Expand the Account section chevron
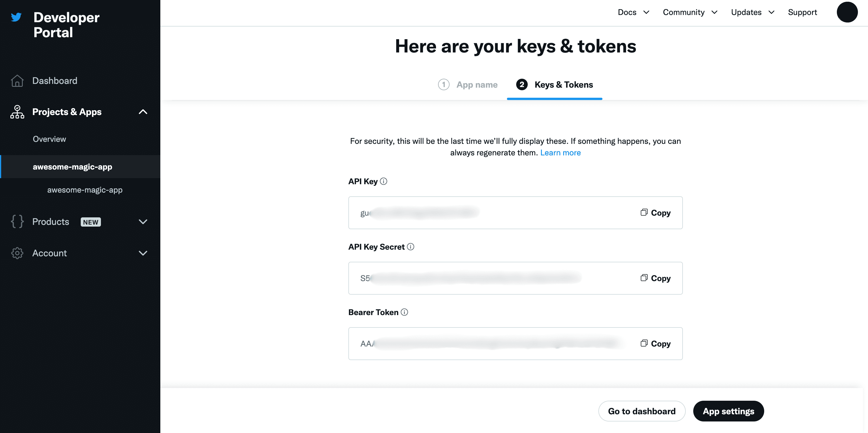 [x=143, y=253]
